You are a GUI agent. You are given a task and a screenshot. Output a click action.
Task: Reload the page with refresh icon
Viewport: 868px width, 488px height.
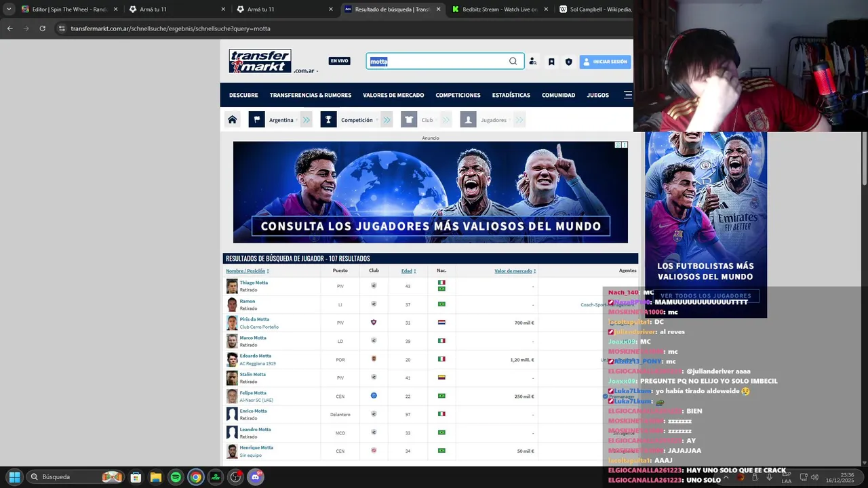(x=42, y=28)
